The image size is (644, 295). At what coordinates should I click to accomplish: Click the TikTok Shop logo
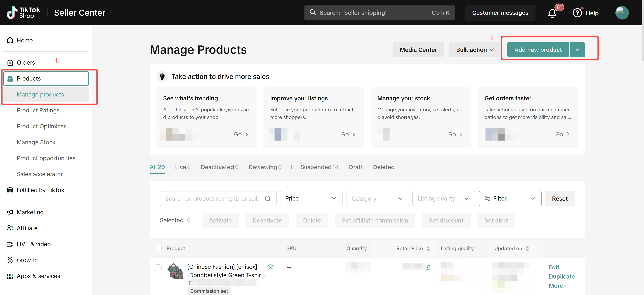point(23,13)
